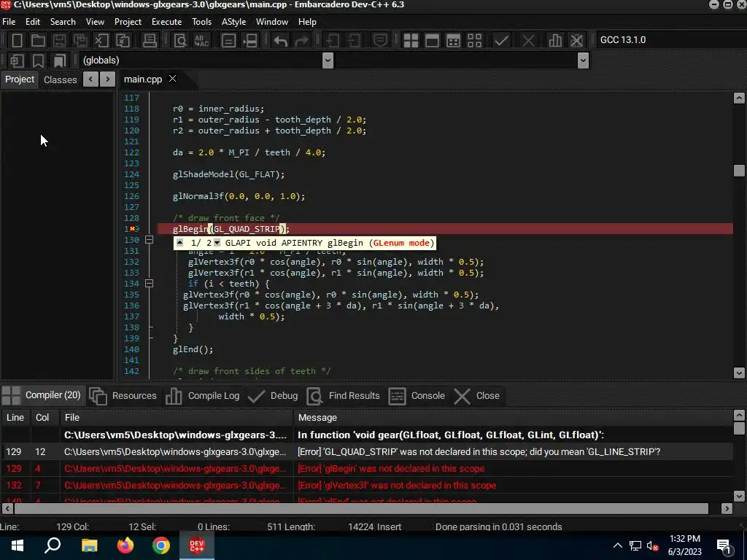The width and height of the screenshot is (747, 560).
Task: Click the Save file floppy icon
Action: pyautogui.click(x=59, y=41)
